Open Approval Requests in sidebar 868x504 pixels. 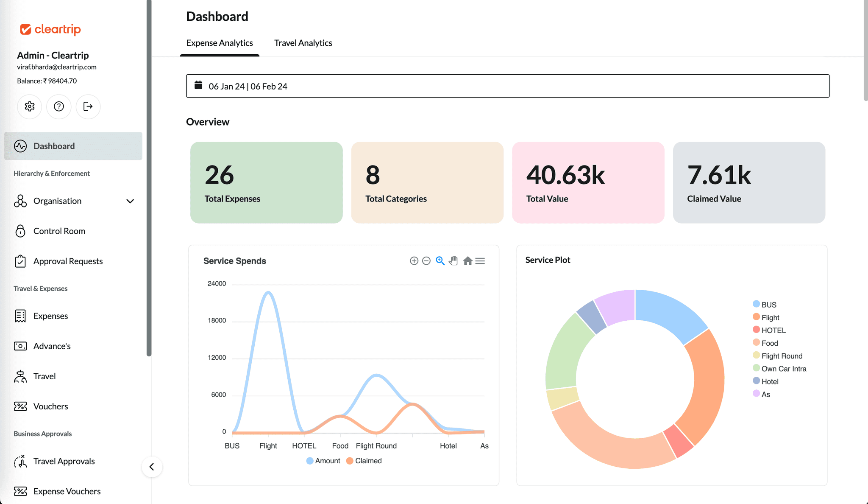click(68, 261)
